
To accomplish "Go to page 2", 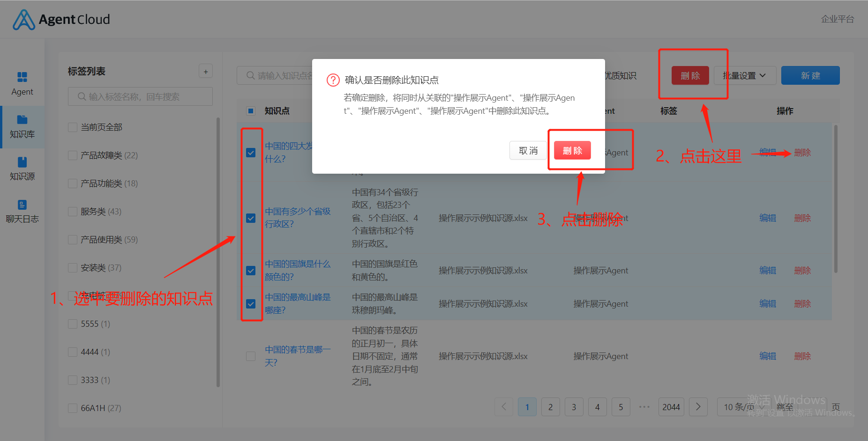I will click(551, 407).
